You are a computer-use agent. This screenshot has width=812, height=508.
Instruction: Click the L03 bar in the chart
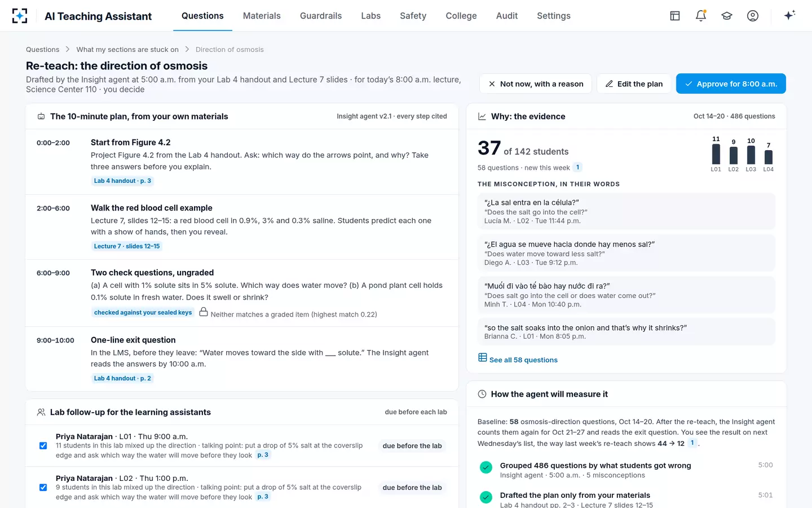point(751,155)
